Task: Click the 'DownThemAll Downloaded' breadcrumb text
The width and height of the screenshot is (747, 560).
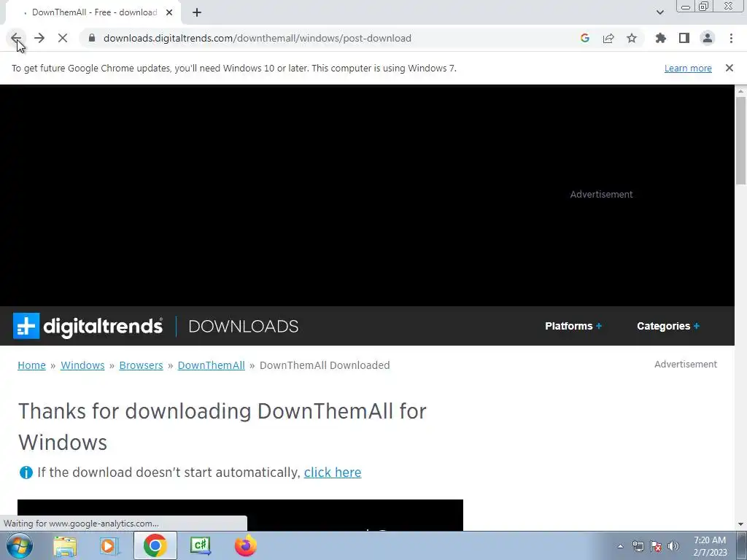Action: 325,365
